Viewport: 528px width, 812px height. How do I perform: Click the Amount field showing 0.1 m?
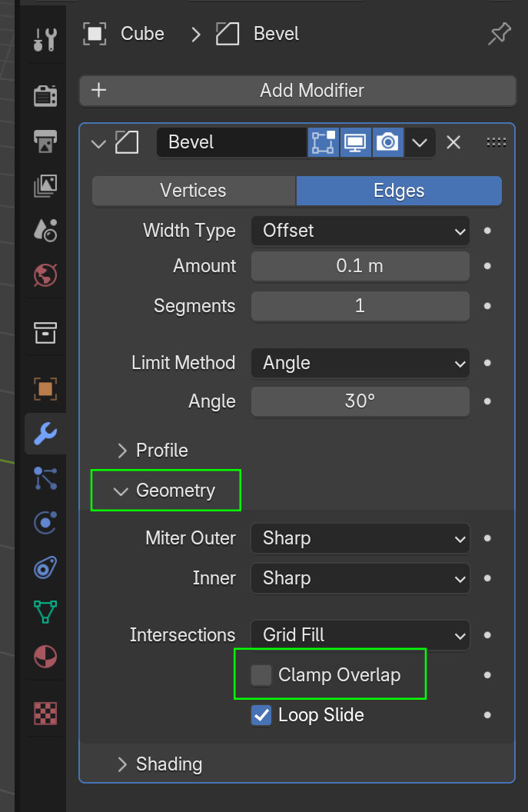click(360, 265)
